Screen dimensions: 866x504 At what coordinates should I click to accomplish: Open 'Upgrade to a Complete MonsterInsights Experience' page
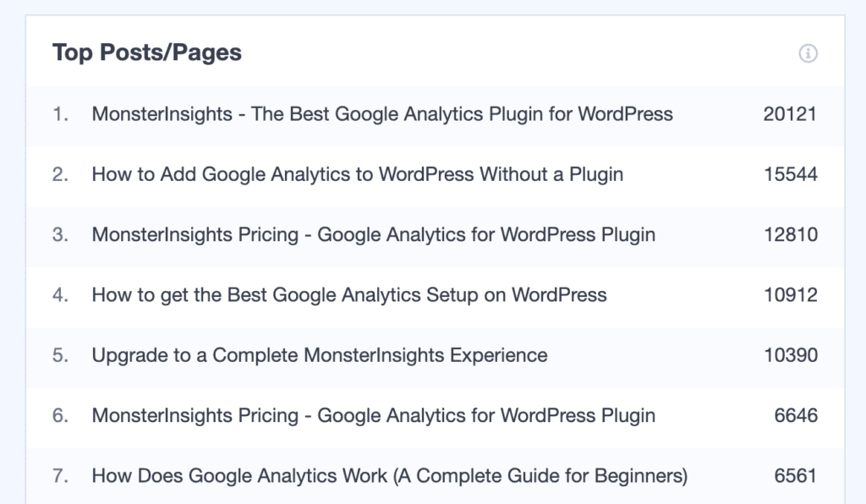(319, 355)
